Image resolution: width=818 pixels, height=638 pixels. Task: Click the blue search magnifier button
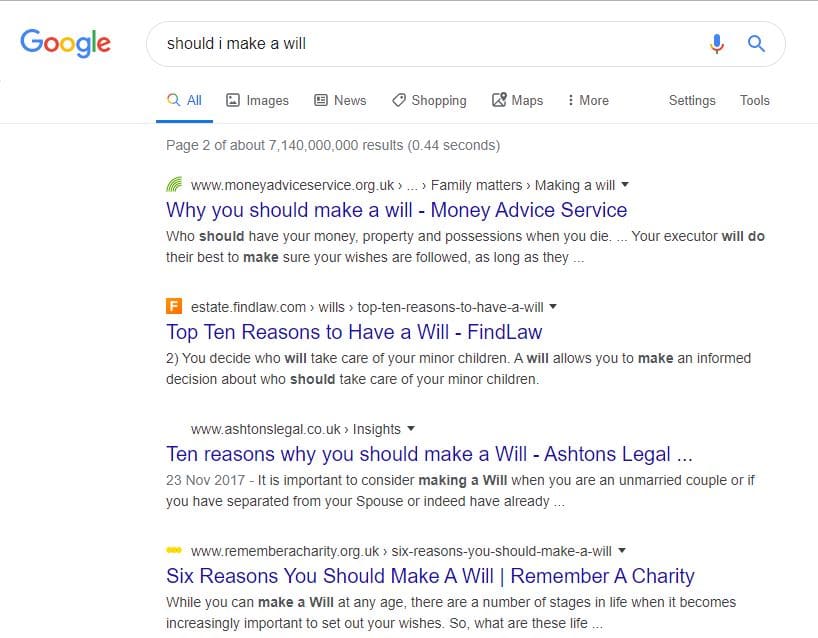(756, 44)
